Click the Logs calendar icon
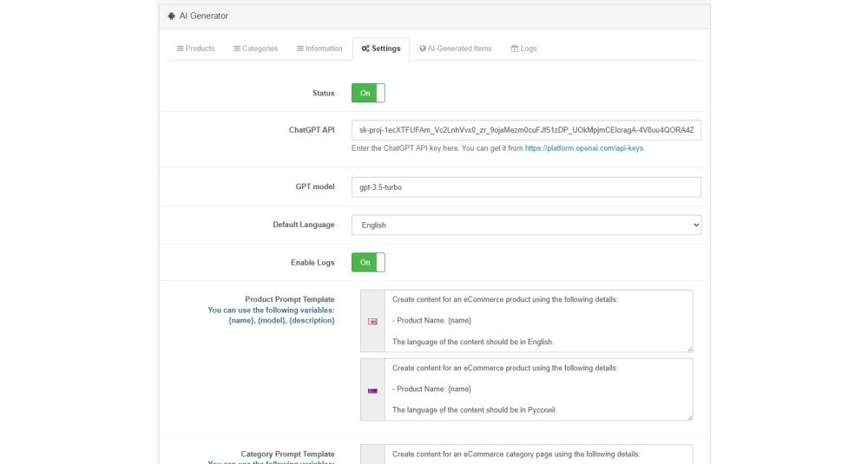 (514, 49)
